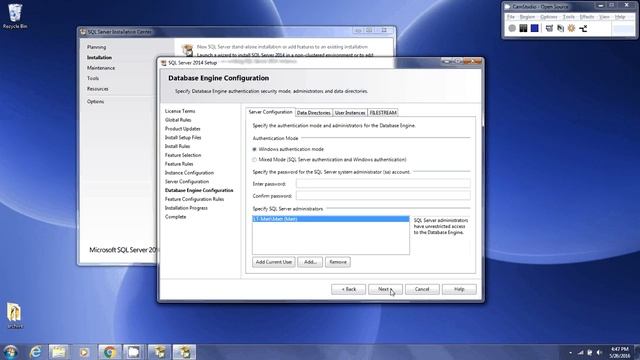The height and width of the screenshot is (360, 640).
Task: Select Windows authentication mode radio button
Action: click(x=254, y=149)
